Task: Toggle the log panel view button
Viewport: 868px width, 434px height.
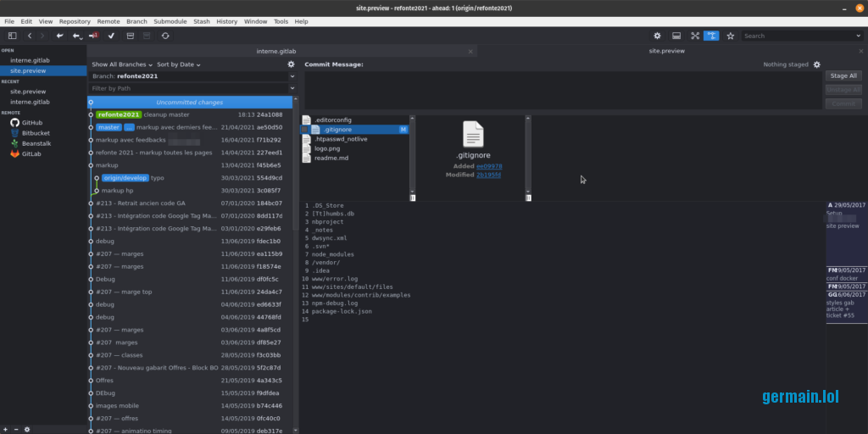Action: (x=676, y=36)
